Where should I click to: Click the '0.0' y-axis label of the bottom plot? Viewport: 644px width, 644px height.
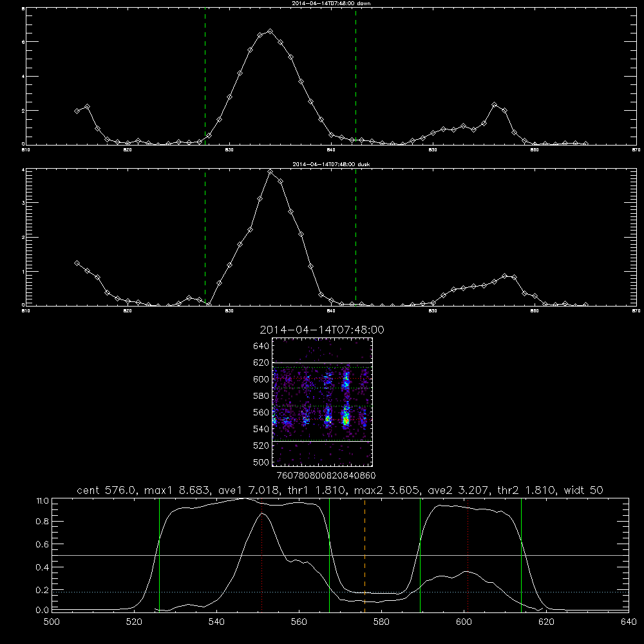43,611
